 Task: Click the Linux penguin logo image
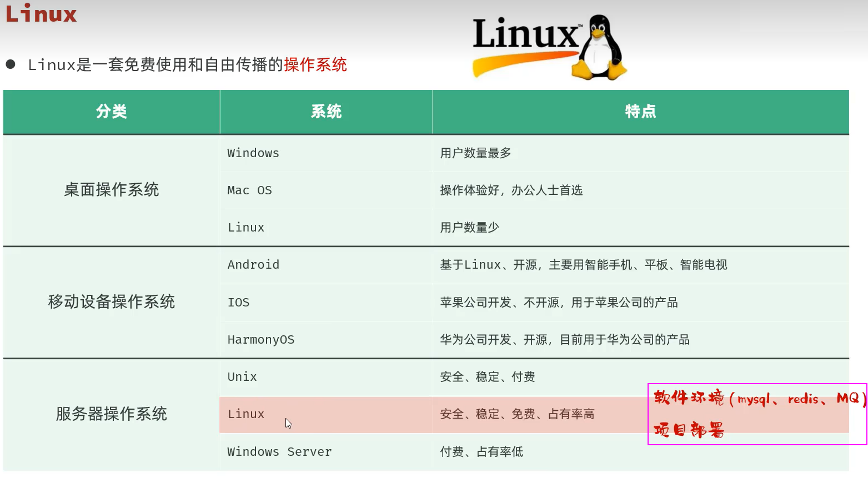tap(549, 47)
